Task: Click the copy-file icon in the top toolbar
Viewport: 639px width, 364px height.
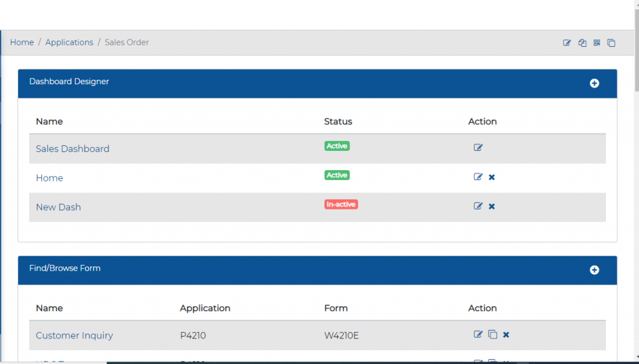Action: tap(611, 42)
